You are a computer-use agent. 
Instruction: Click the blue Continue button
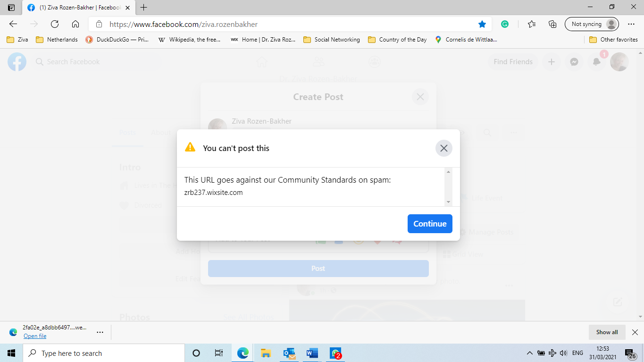coord(430,224)
